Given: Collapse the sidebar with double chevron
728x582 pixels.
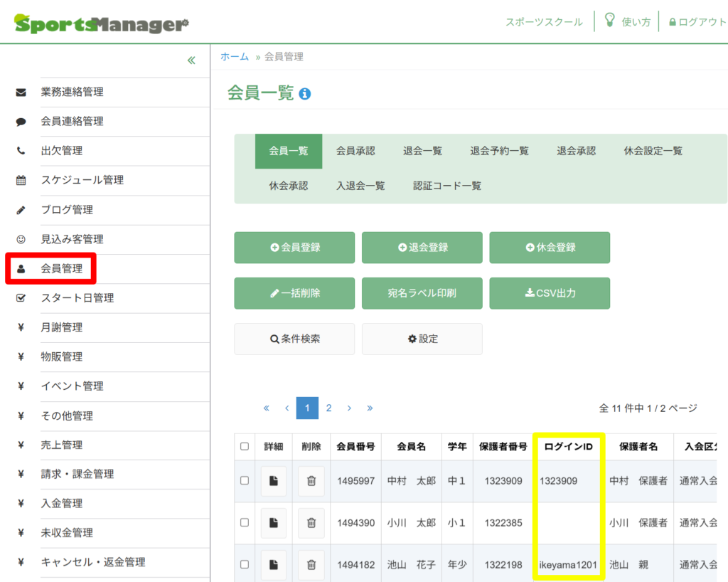Looking at the screenshot, I should pyautogui.click(x=191, y=60).
